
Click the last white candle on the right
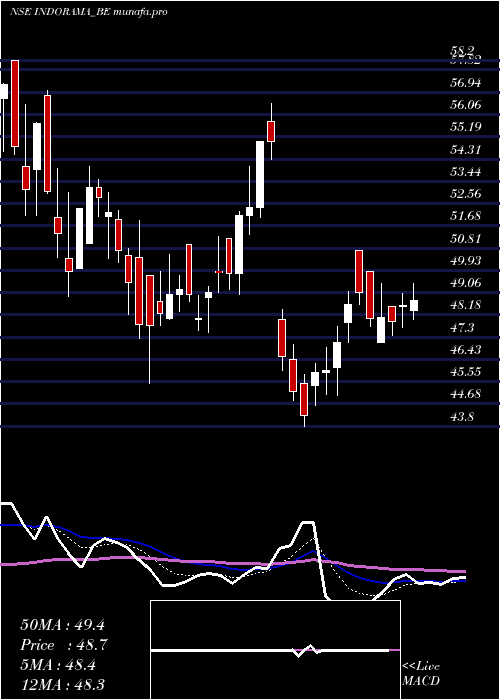(x=414, y=305)
